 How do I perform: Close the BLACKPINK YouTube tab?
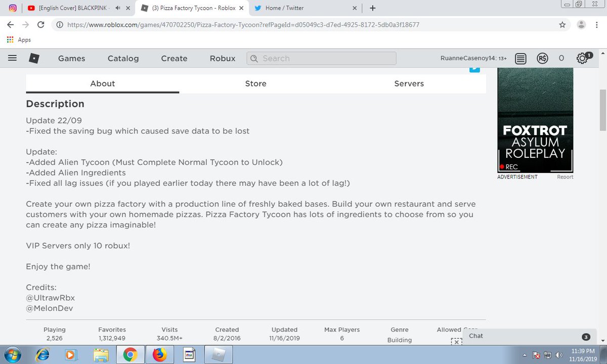(127, 8)
